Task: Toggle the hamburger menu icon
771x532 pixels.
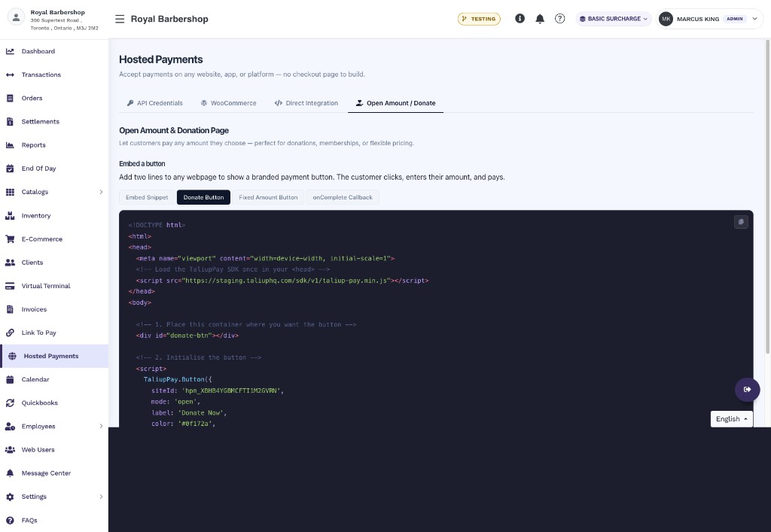Action: pyautogui.click(x=120, y=19)
